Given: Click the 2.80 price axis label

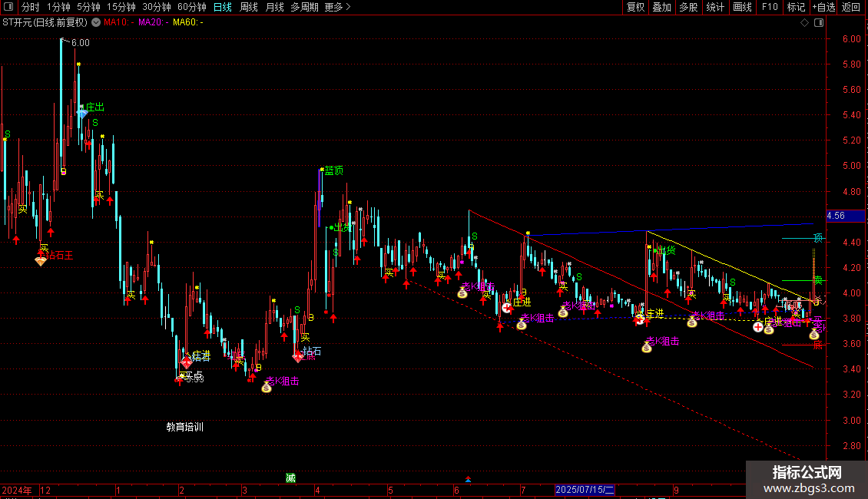Looking at the screenshot, I should tap(851, 446).
